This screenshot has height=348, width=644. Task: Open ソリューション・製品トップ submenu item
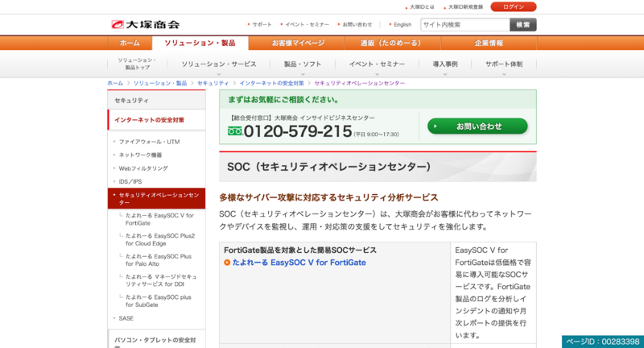(x=137, y=64)
